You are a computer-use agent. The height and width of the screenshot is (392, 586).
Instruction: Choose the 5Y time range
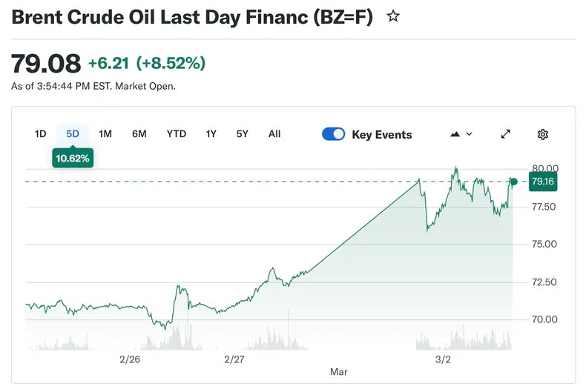(x=243, y=134)
